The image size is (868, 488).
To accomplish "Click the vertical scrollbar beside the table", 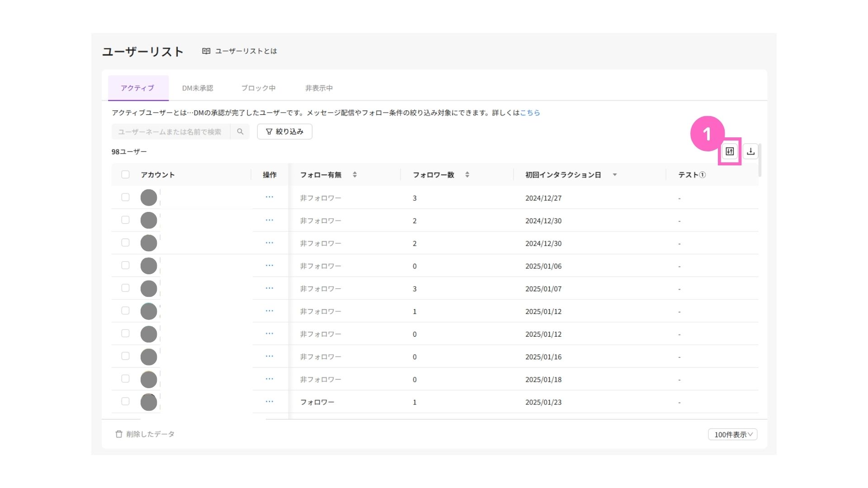I will click(760, 160).
